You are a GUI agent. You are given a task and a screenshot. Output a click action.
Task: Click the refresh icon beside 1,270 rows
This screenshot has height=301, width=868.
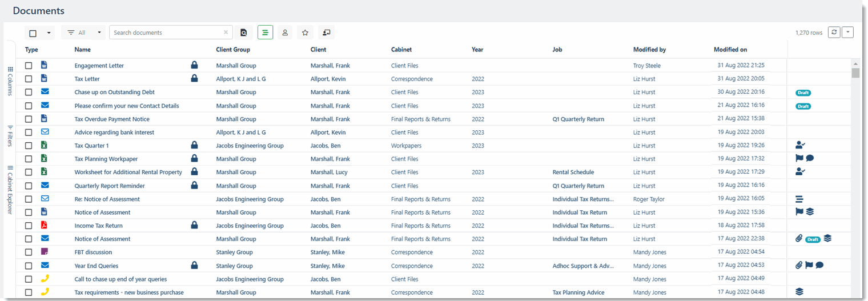833,33
